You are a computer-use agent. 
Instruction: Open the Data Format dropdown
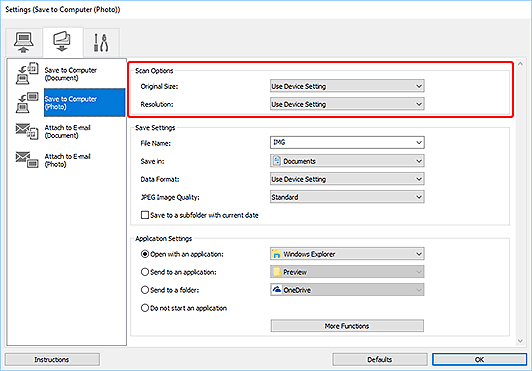click(x=347, y=179)
